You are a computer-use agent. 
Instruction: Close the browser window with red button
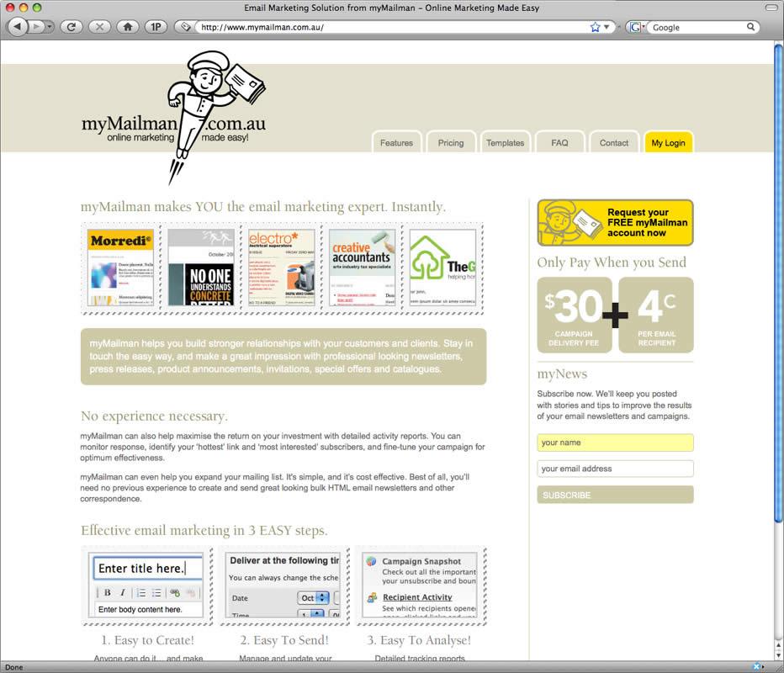click(x=10, y=8)
